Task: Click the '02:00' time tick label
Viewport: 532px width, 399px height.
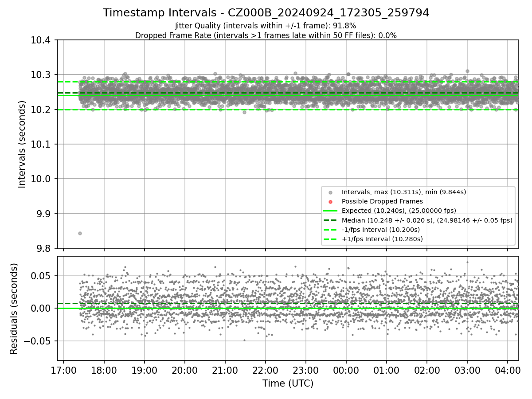Action: 426,370
